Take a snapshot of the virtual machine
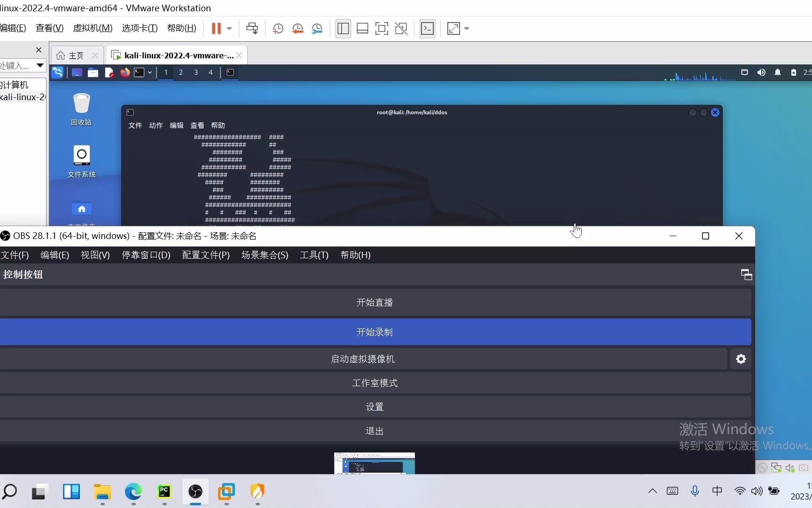This screenshot has width=812, height=508. click(x=278, y=29)
